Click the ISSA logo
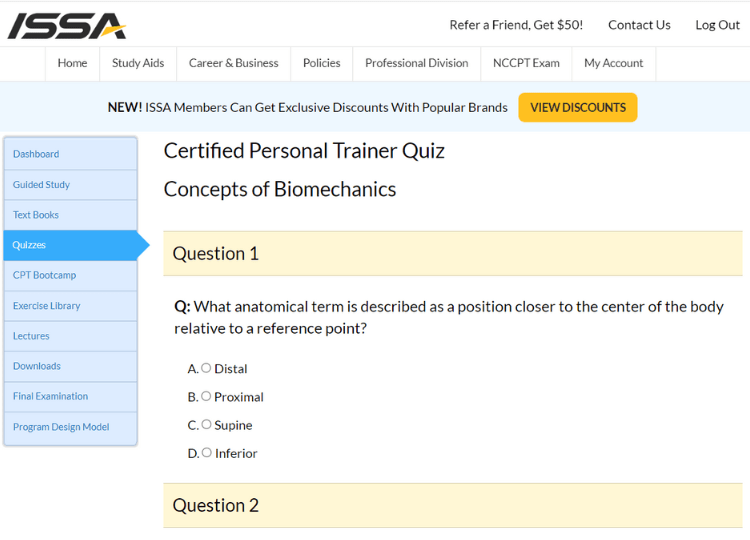Screen dimensions: 750x540 (x=66, y=26)
